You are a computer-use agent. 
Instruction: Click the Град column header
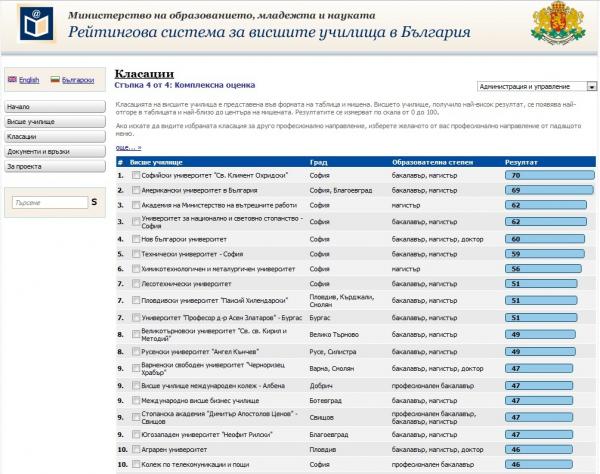pyautogui.click(x=318, y=162)
